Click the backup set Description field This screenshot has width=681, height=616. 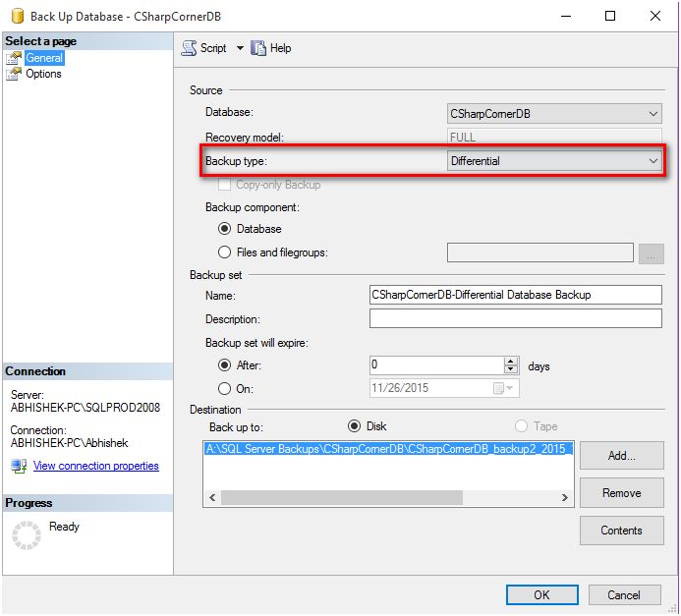coord(516,318)
